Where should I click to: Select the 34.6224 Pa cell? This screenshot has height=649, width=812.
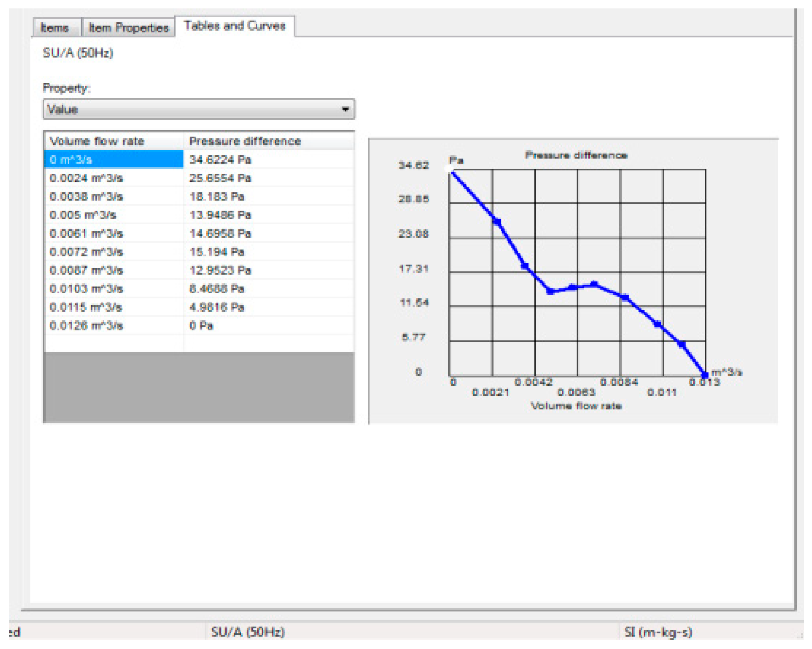tap(220, 159)
